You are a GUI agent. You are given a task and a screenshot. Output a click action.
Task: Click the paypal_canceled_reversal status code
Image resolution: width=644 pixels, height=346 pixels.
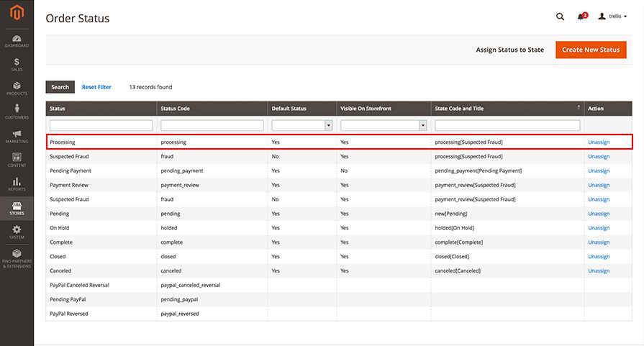pos(191,286)
